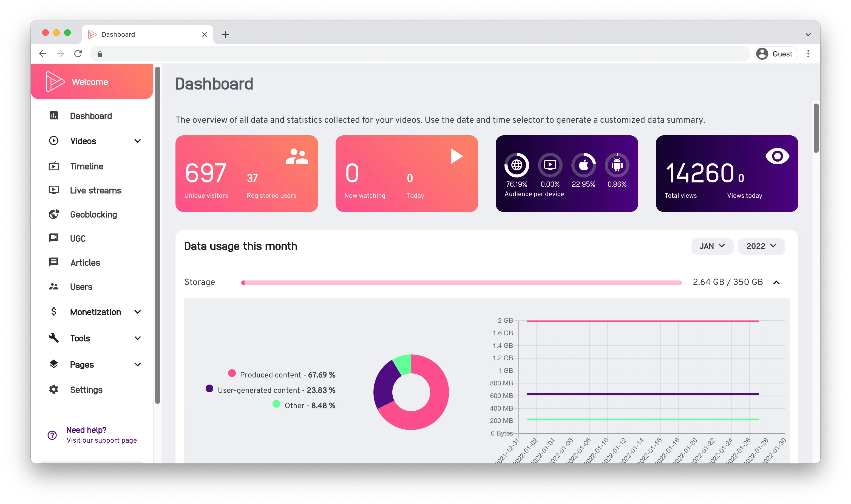Image resolution: width=851 pixels, height=504 pixels.
Task: Expand the Tools submenu chevron
Action: (x=138, y=338)
